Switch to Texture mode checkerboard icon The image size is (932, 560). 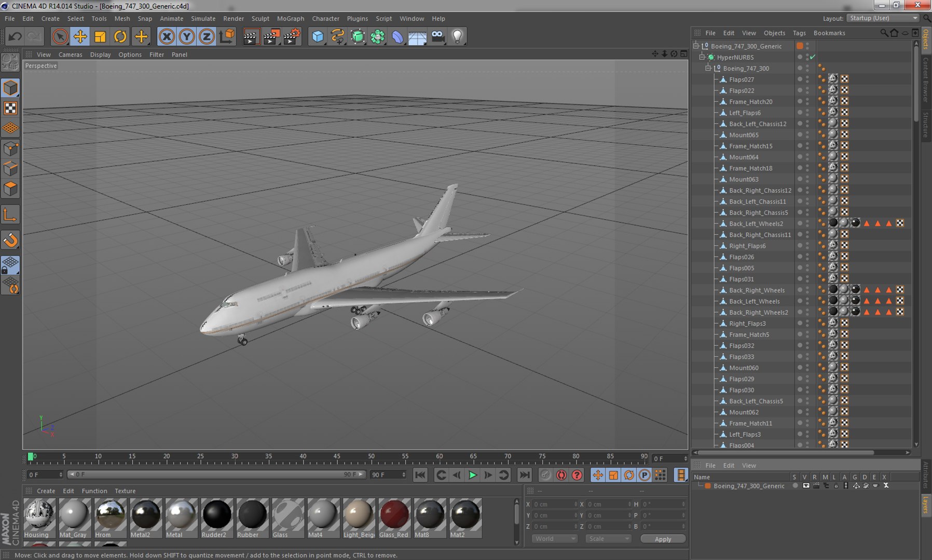(10, 108)
